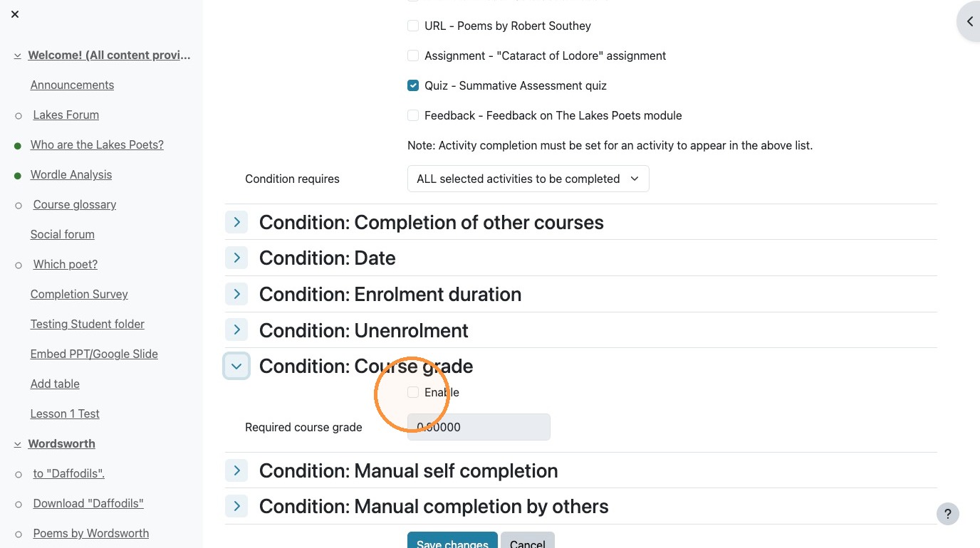Enable the Course grade condition checkbox

click(x=413, y=392)
